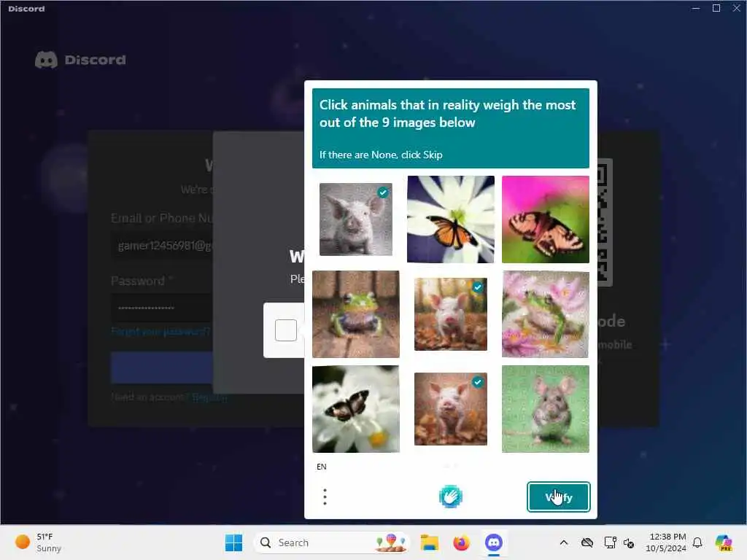Click the Forgot your password link
The image size is (747, 560).
point(160,331)
